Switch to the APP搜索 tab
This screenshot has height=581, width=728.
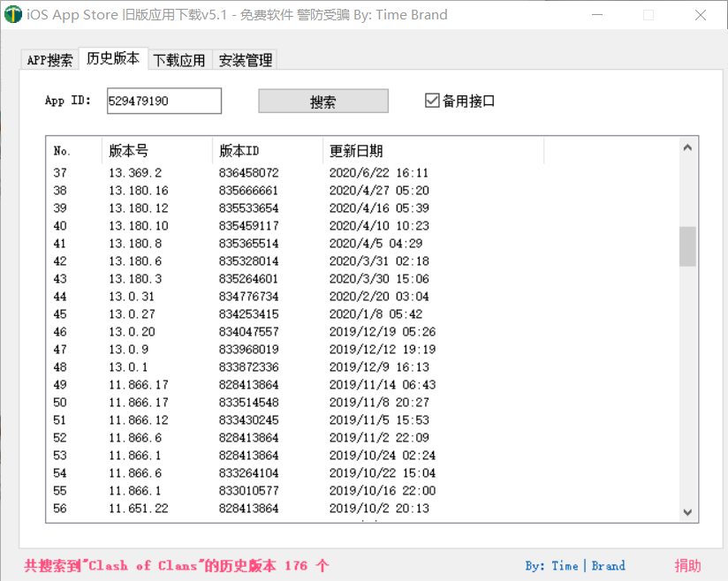click(x=49, y=60)
